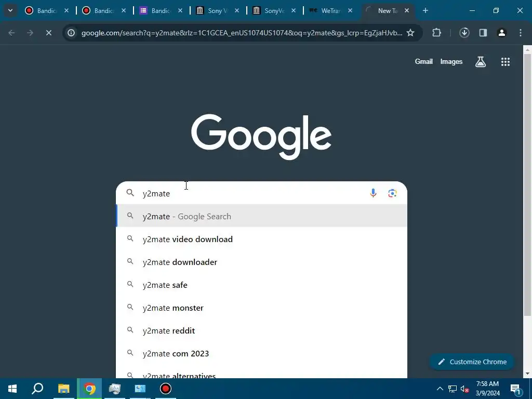This screenshot has width=532, height=399.
Task: Open the Windows Start menu
Action: pos(12,389)
